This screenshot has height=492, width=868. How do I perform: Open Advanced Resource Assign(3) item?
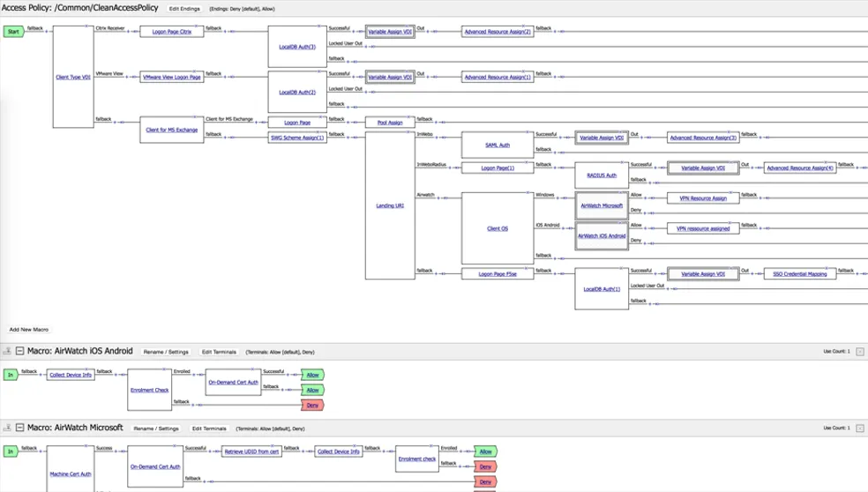703,138
